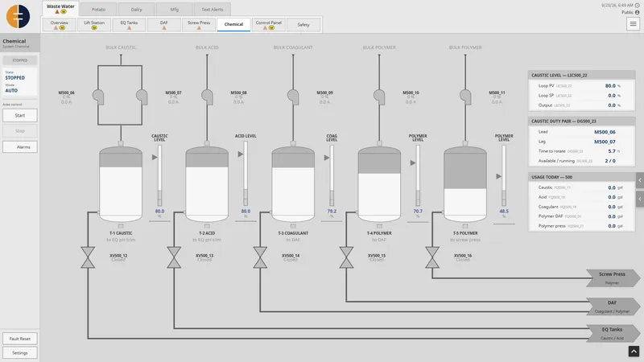Open the Dairy top-level tab
The height and width of the screenshot is (362, 644).
pyautogui.click(x=136, y=10)
